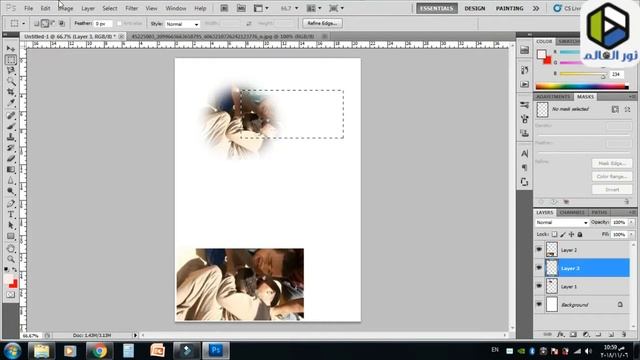Expand more workspaces chevron
The image size is (640, 360).
tap(536, 8)
